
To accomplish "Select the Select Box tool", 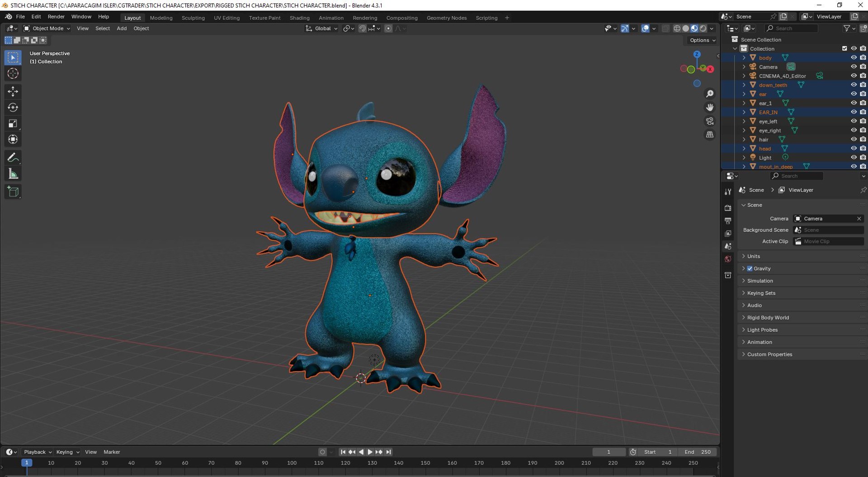I will [13, 57].
